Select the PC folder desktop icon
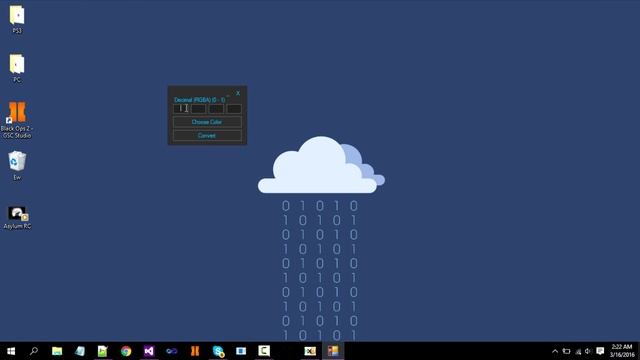The width and height of the screenshot is (640, 360). click(17, 68)
